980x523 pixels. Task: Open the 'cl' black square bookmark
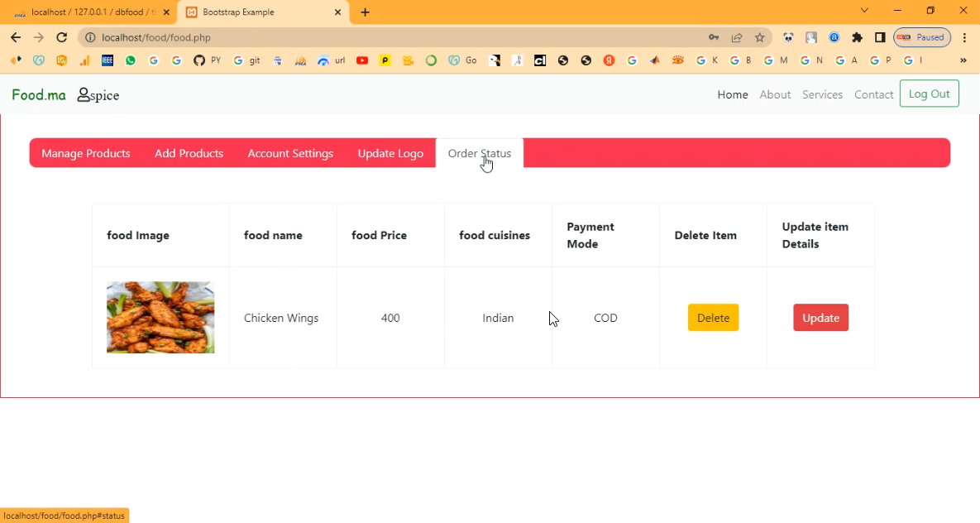click(540, 60)
